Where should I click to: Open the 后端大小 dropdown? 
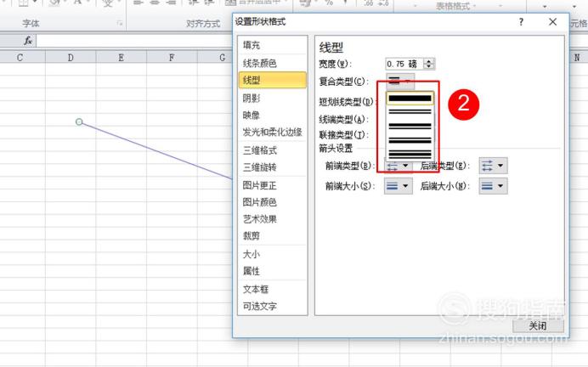(493, 186)
